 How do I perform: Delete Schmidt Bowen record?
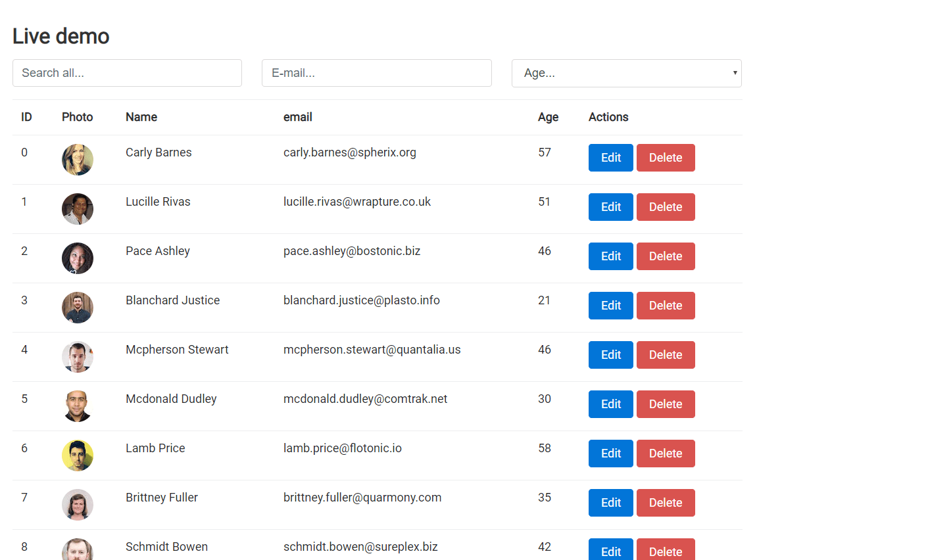tap(666, 549)
